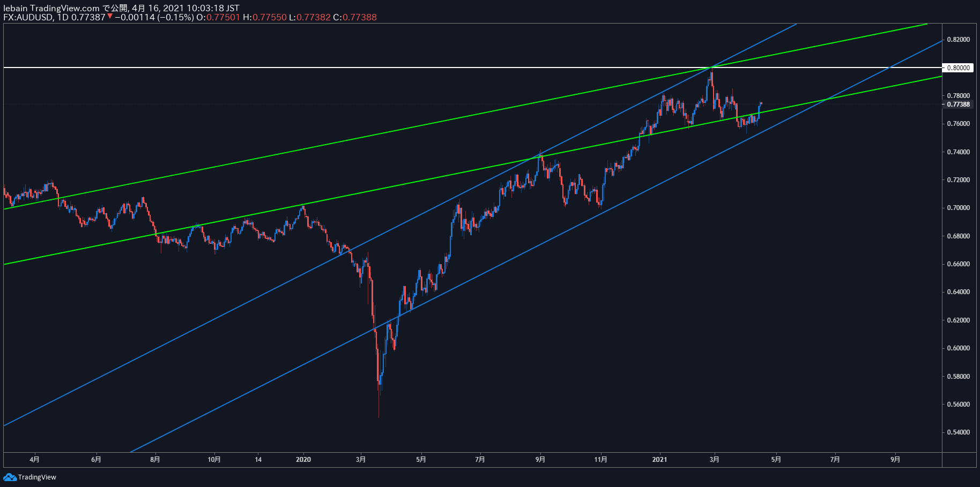This screenshot has width=980, height=487.
Task: Click the 0.68000 price axis label
Action: [958, 236]
